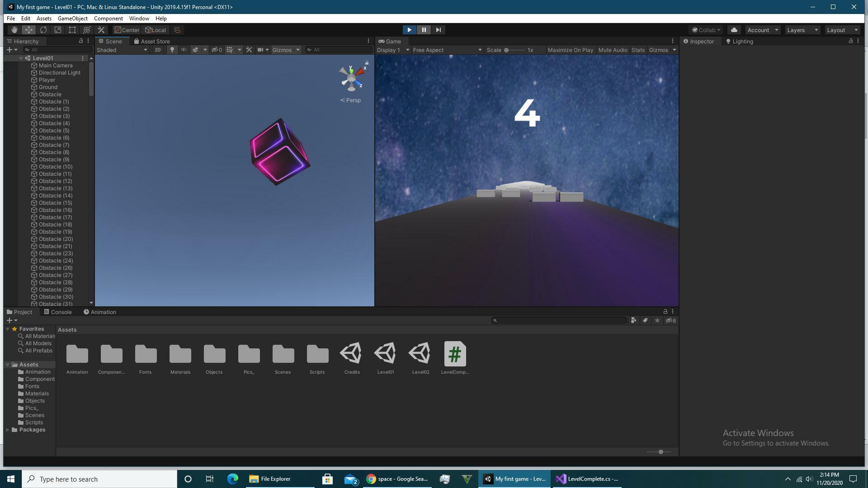This screenshot has height=488, width=868.
Task: Select the Level02 scene asset
Action: [x=420, y=358]
